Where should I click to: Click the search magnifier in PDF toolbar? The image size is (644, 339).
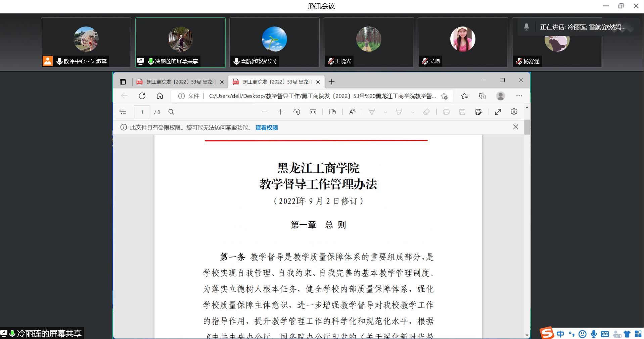tap(171, 112)
